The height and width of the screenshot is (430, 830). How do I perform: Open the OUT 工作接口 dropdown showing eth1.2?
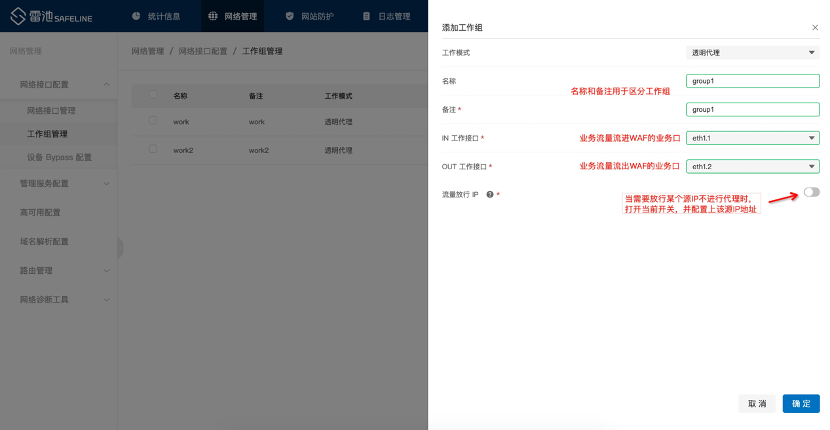(x=753, y=166)
